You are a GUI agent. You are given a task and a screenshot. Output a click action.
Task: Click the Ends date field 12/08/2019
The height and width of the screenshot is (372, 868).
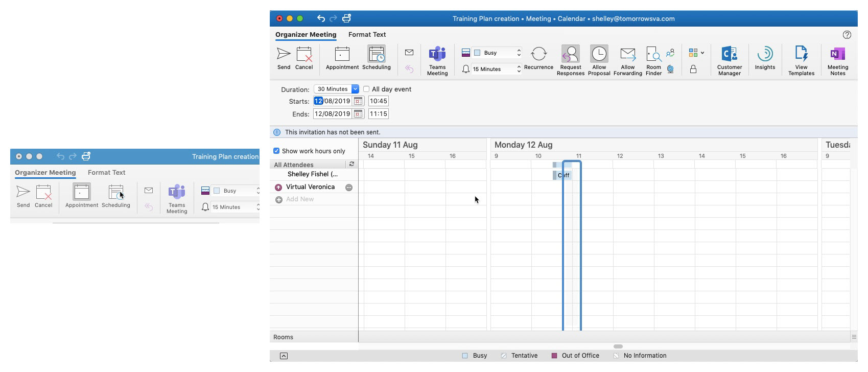click(332, 114)
